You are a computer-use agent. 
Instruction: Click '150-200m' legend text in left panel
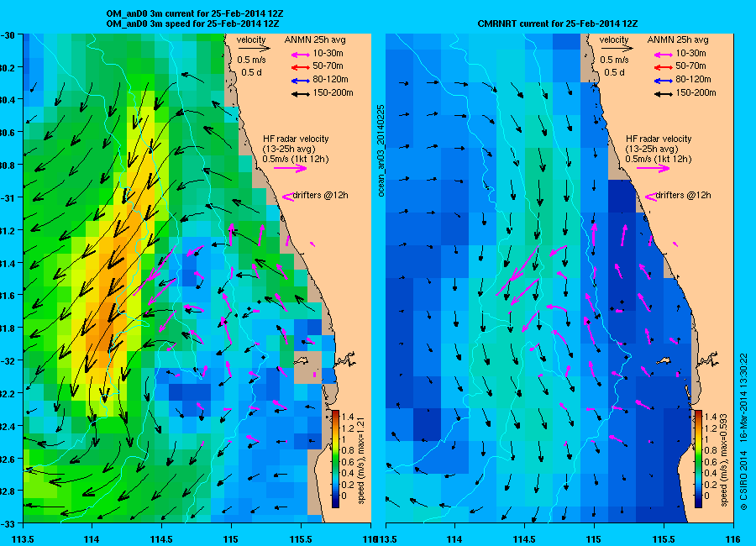tap(333, 92)
